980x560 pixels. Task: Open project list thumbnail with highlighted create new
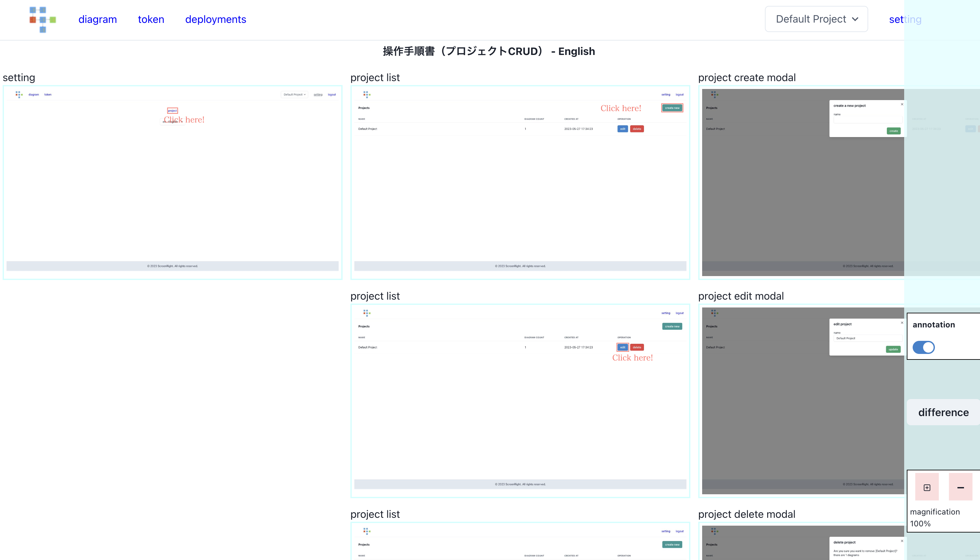click(x=520, y=182)
